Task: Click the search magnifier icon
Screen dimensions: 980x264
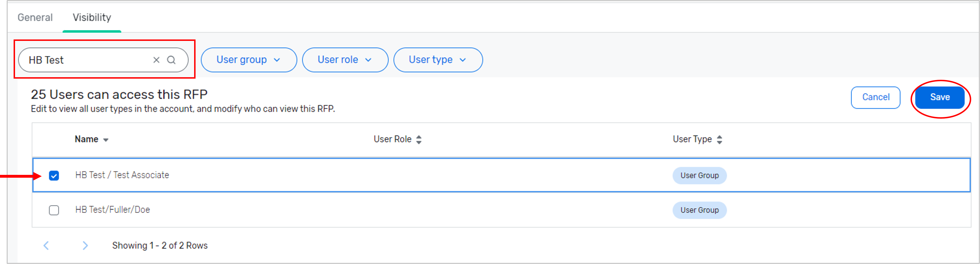Action: [x=171, y=60]
